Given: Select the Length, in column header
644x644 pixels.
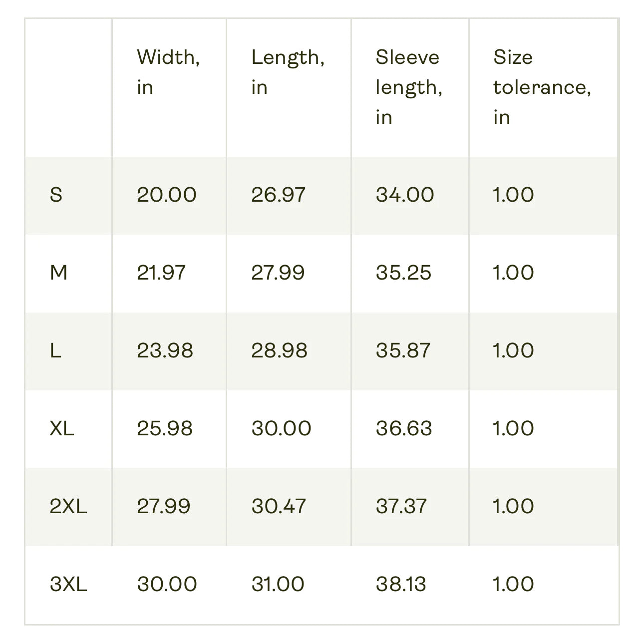Looking at the screenshot, I should [x=288, y=72].
